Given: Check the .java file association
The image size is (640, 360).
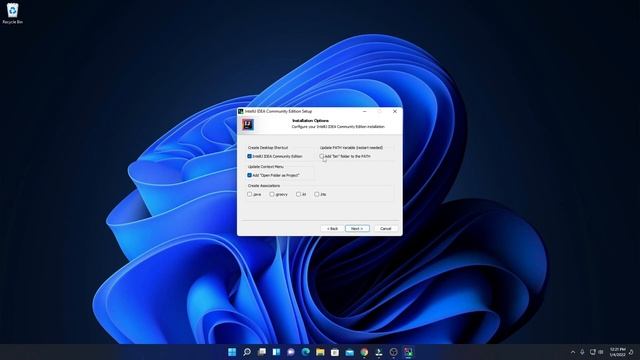Looking at the screenshot, I should click(249, 194).
